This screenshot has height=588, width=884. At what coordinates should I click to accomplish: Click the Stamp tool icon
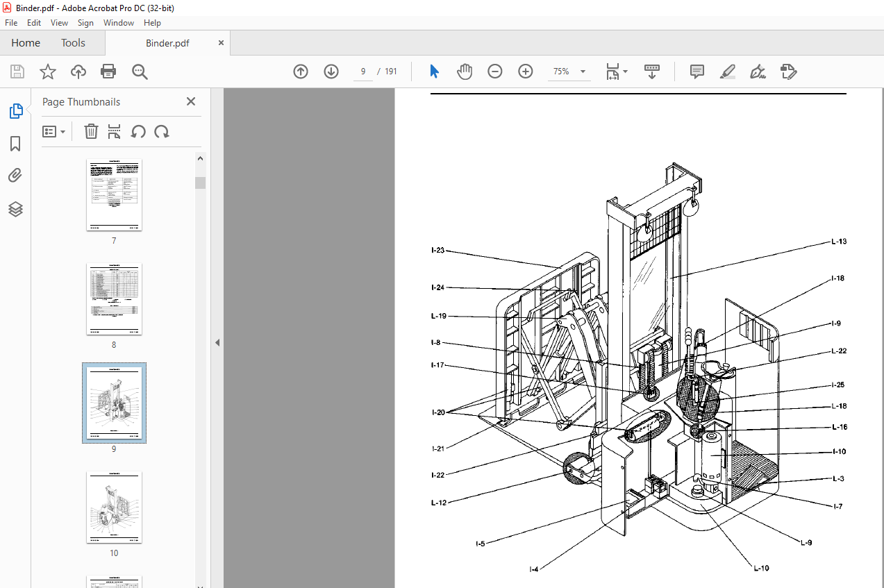point(788,72)
